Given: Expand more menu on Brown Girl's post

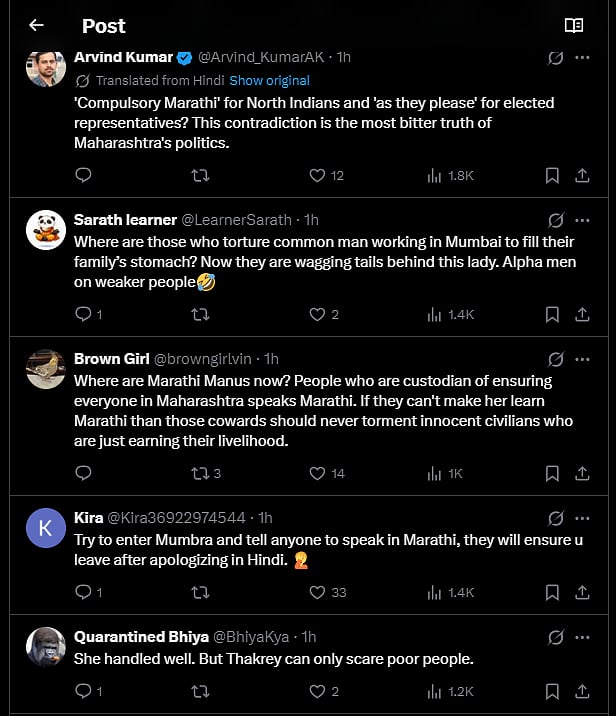Looking at the screenshot, I should pos(582,359).
